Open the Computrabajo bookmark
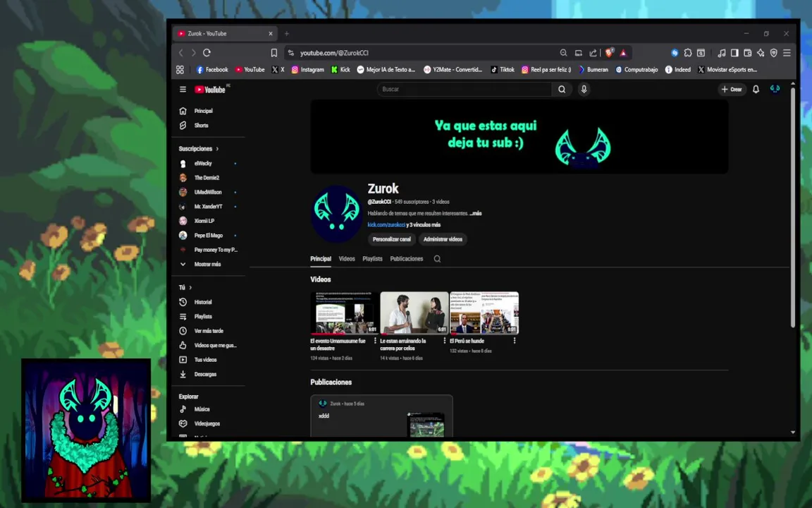The height and width of the screenshot is (508, 812). coord(636,69)
